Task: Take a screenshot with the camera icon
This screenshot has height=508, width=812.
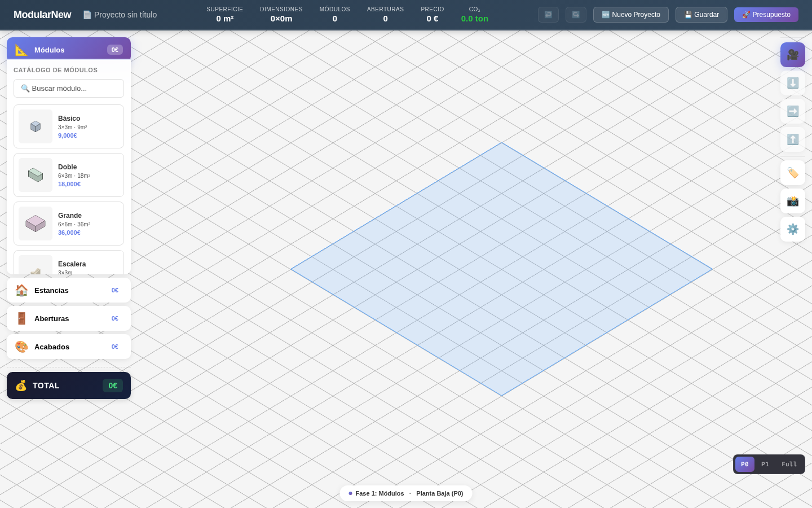Action: click(792, 201)
